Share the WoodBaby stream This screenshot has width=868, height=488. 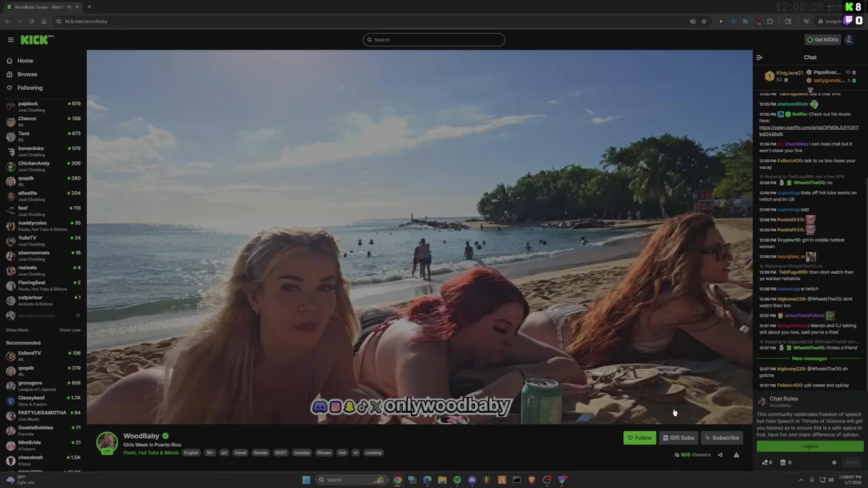pyautogui.click(x=720, y=455)
